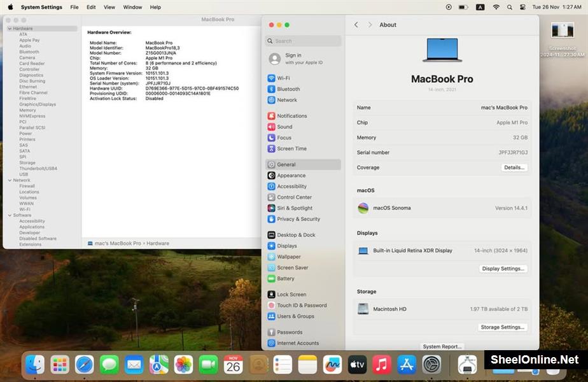588x382 pixels.
Task: Sign in with your Apple ID
Action: coord(303,59)
